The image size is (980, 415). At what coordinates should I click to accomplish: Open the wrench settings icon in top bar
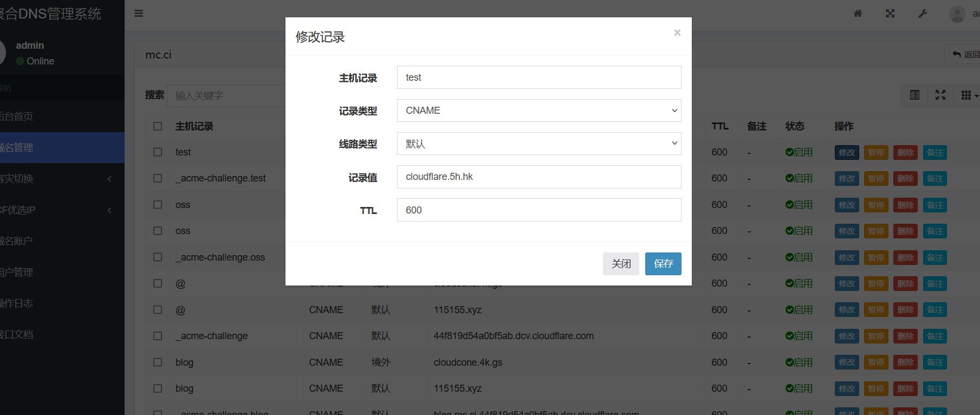[x=923, y=14]
